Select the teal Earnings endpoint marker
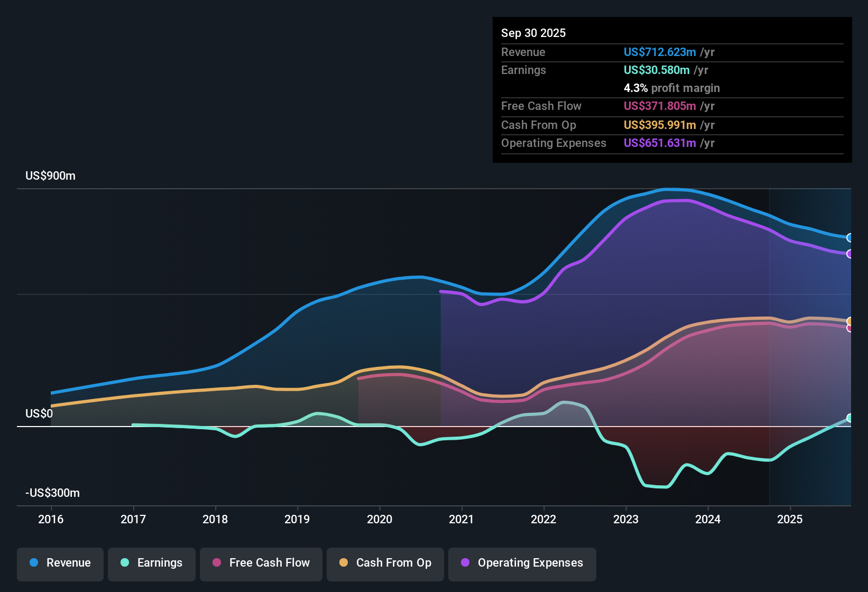The height and width of the screenshot is (592, 868). click(850, 418)
